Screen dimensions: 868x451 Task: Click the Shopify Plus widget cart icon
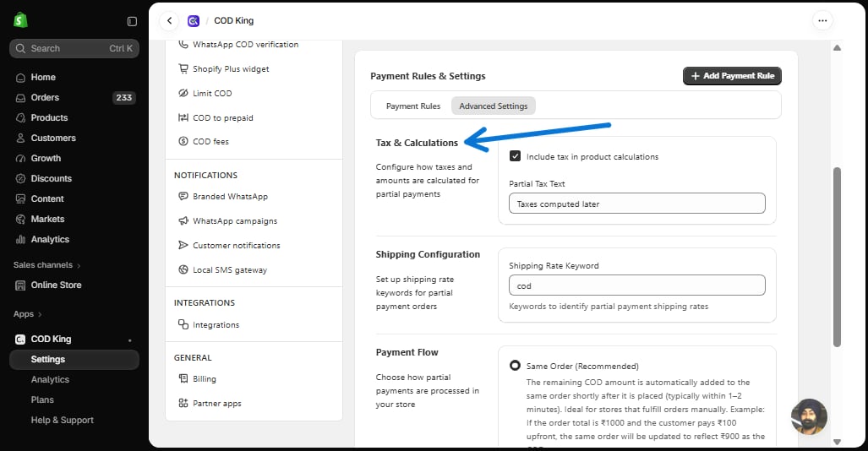183,68
